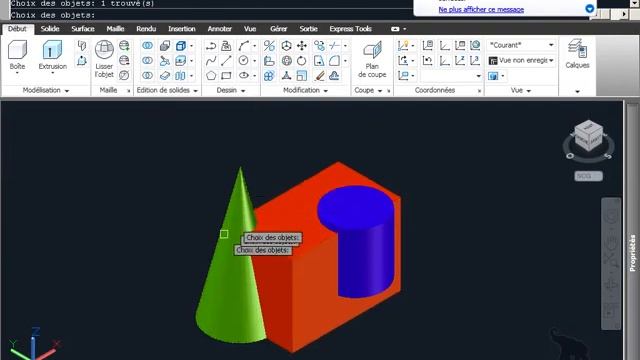640x360 pixels.
Task: Open the Maille panel dialog launcher
Action: (x=128, y=91)
